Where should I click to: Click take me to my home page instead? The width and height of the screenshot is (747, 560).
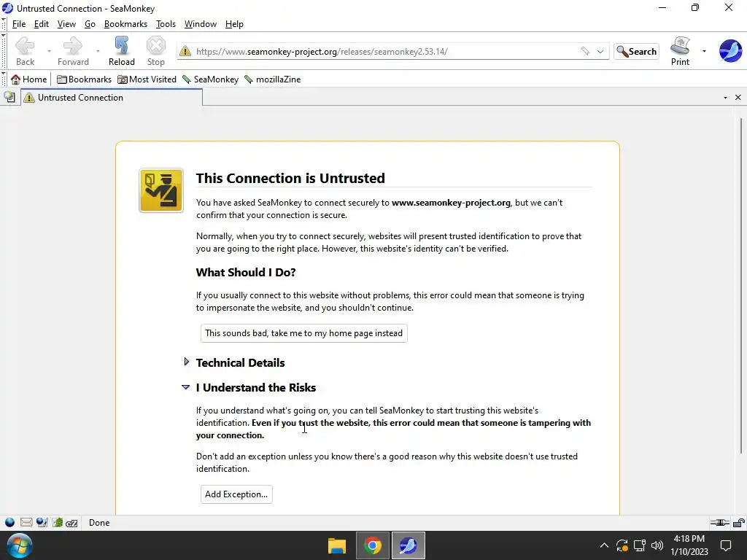click(304, 333)
